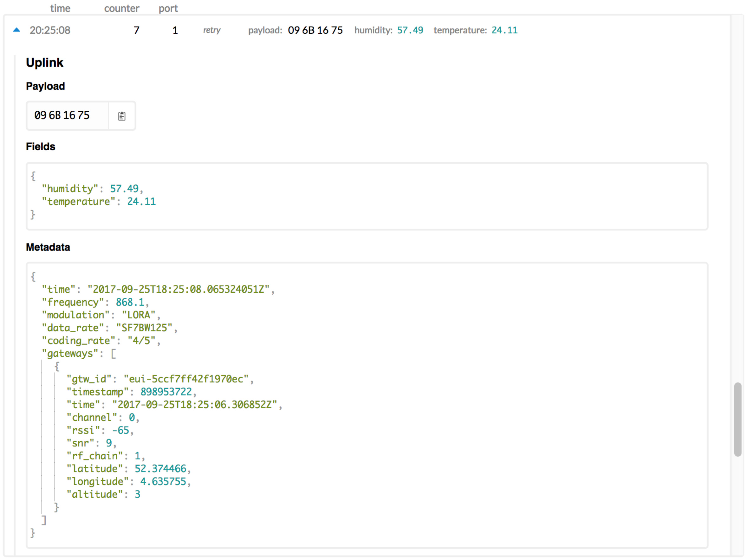Click metadata time 2017-09-25T18:25:08.065324051Z
Viewport: 747px width, 560px height.
(x=178, y=289)
